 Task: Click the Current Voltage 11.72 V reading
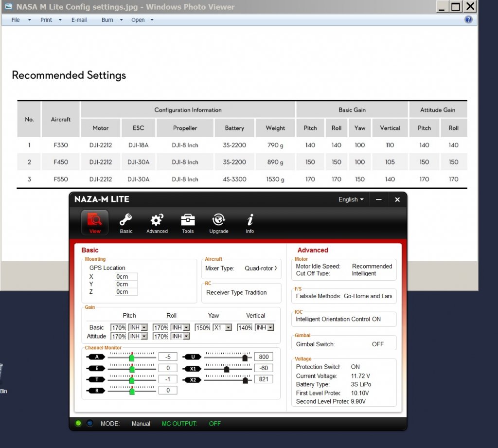360,376
